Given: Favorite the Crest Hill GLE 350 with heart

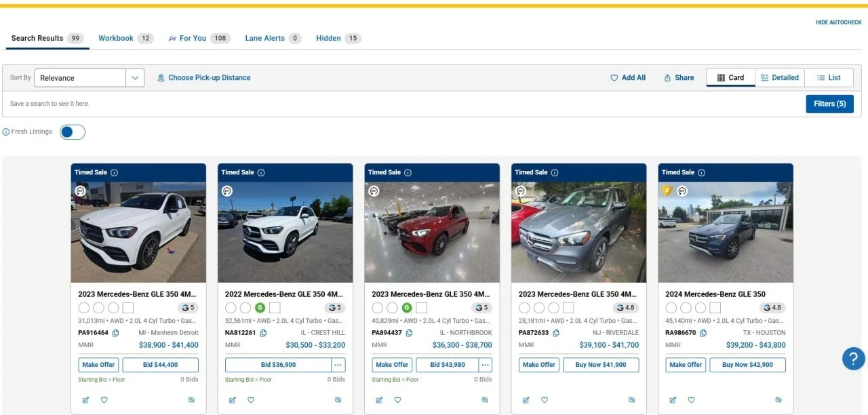Looking at the screenshot, I should [251, 400].
